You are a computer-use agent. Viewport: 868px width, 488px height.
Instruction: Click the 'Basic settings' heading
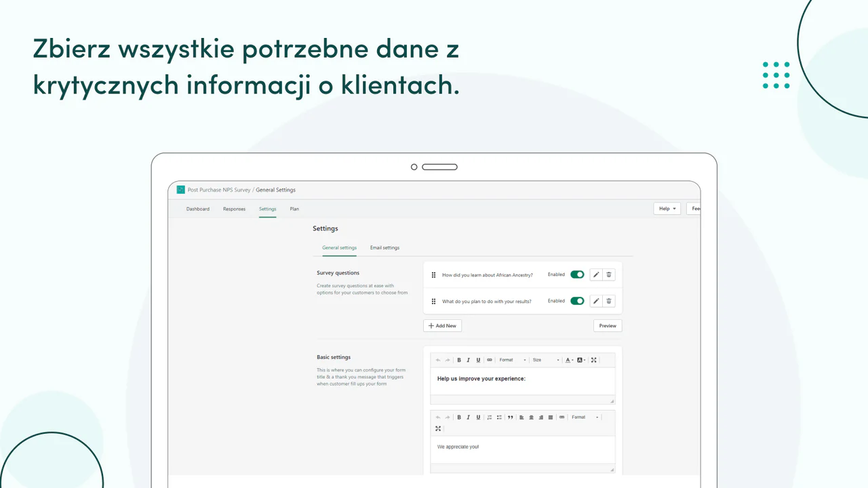click(334, 357)
